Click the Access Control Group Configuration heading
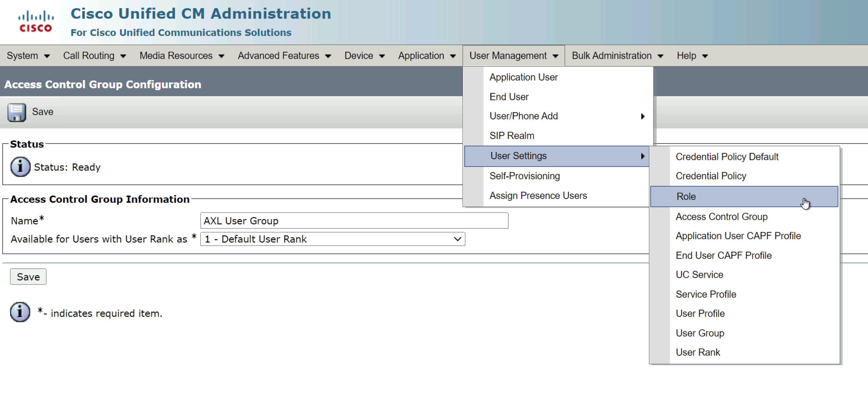The height and width of the screenshot is (406, 868). pyautogui.click(x=103, y=84)
